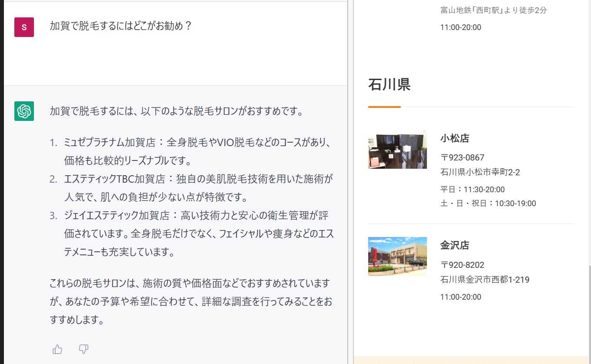Click the 11:00-20:00 hours under the 西町駅 note
Image resolution: width=591 pixels, height=364 pixels.
tap(461, 27)
